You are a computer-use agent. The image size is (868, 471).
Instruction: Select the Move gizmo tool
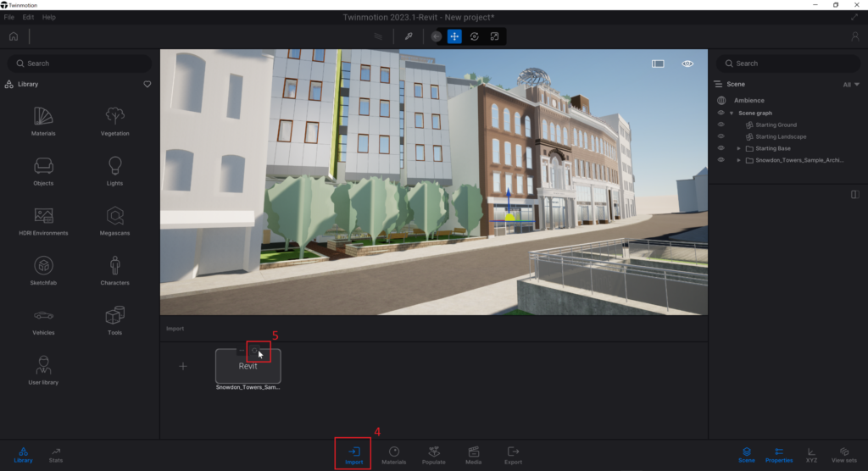coord(454,36)
